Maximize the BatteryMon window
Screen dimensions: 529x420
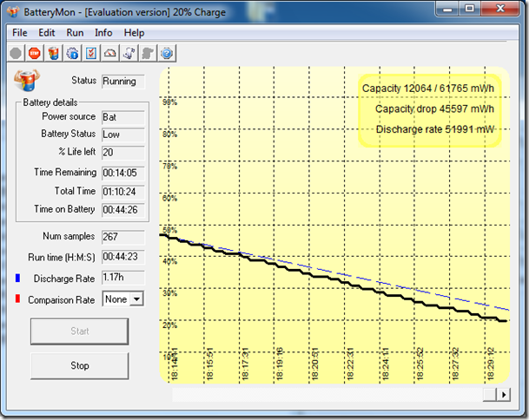[x=470, y=9]
